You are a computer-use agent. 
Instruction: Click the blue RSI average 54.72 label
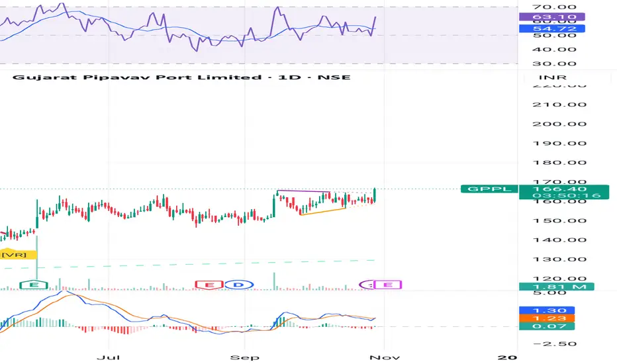point(552,28)
